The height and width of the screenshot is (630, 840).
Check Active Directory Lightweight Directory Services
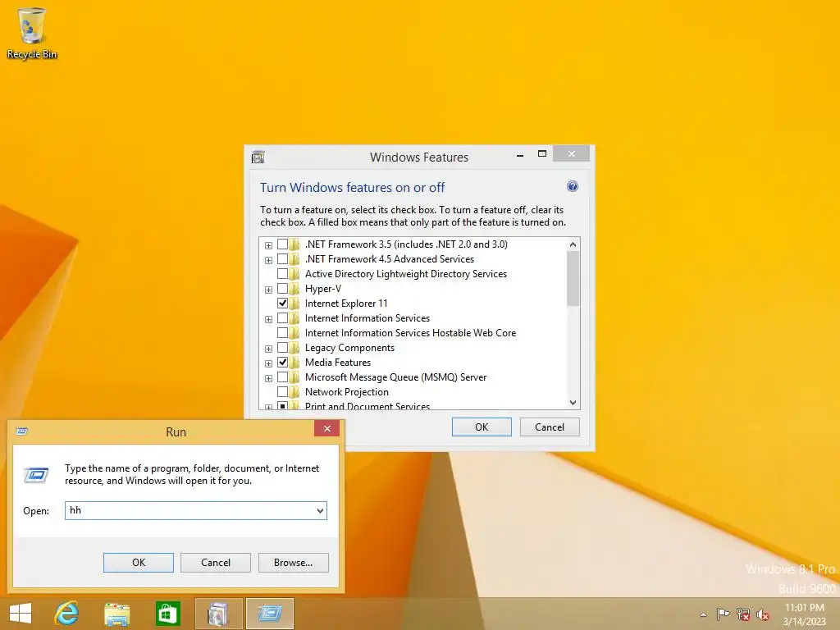(x=282, y=274)
